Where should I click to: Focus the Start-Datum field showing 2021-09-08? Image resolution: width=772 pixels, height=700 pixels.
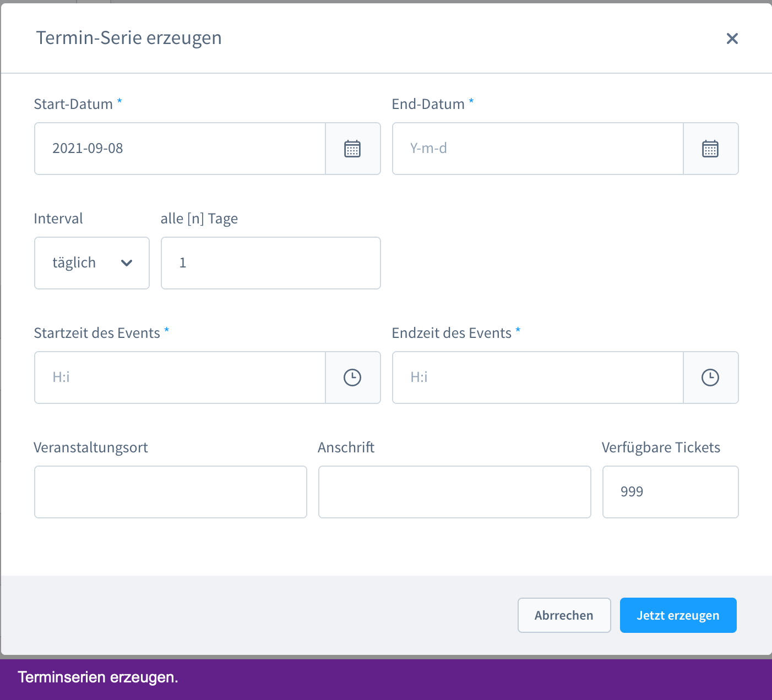pos(180,149)
